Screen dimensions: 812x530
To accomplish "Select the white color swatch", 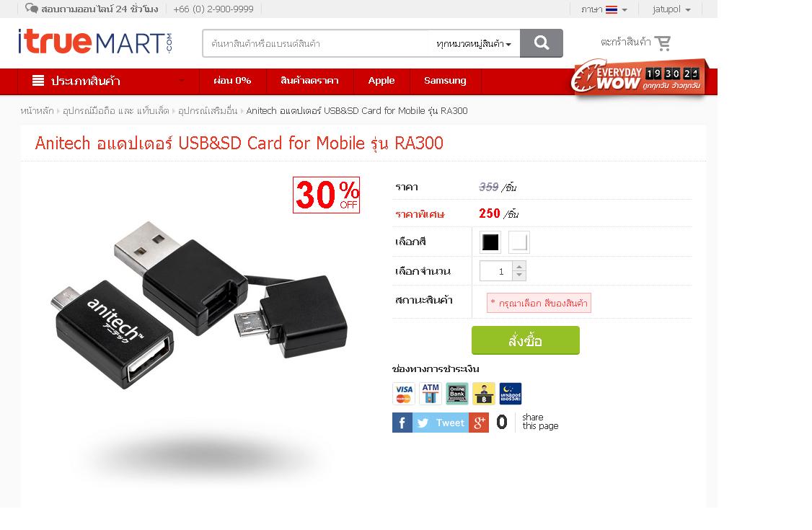I will click(x=519, y=242).
